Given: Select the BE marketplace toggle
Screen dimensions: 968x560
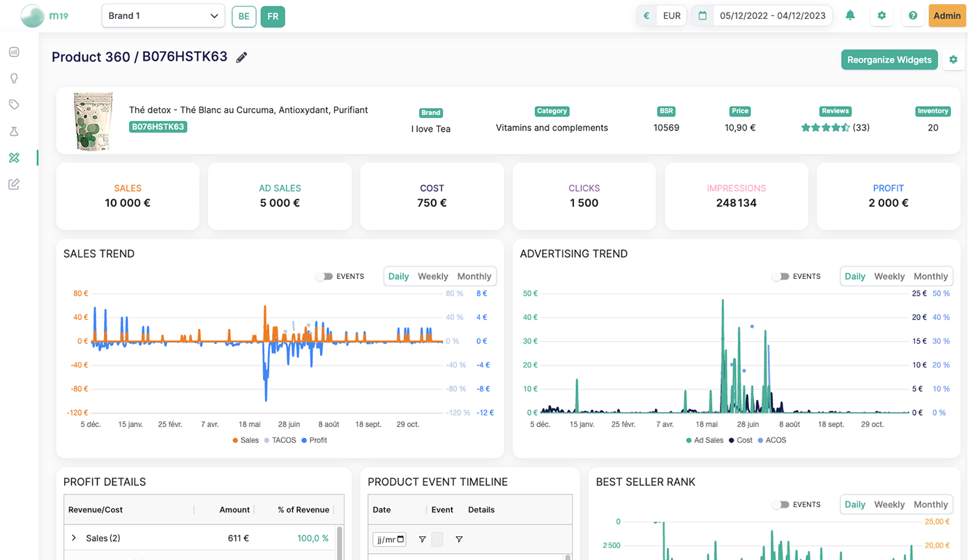Looking at the screenshot, I should point(244,16).
